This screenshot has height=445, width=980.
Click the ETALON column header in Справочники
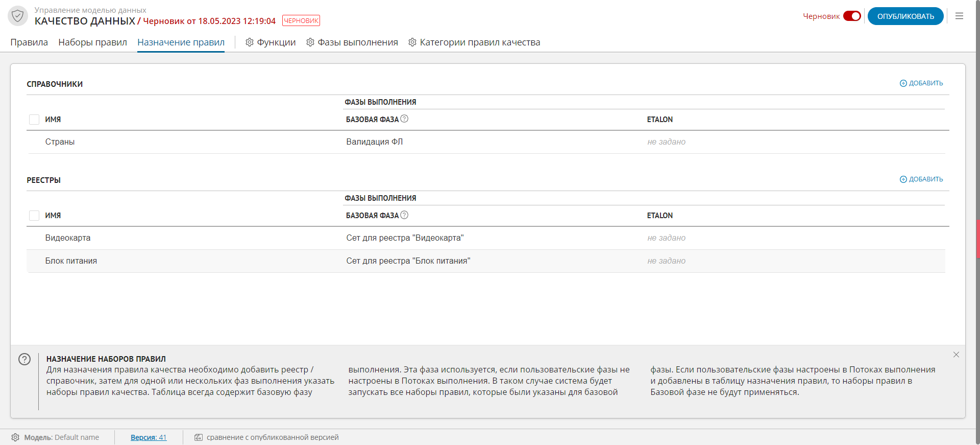(x=660, y=120)
